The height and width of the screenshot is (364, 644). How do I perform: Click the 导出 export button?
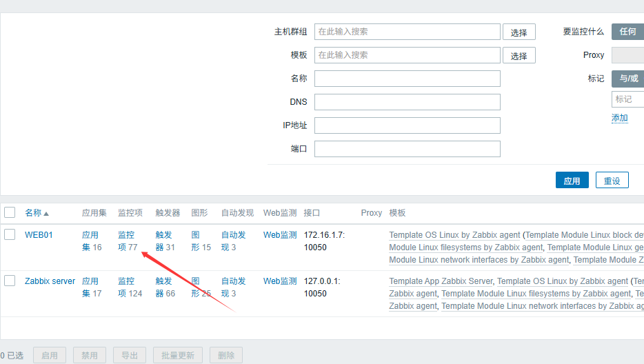click(130, 355)
